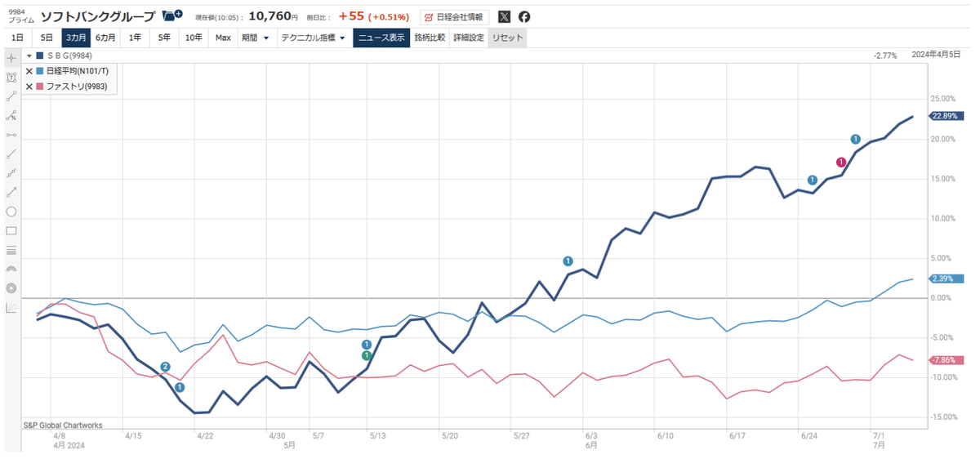Image resolution: width=980 pixels, height=459 pixels.
Task: Select the plain diagonal line tool
Action: pyautogui.click(x=11, y=154)
